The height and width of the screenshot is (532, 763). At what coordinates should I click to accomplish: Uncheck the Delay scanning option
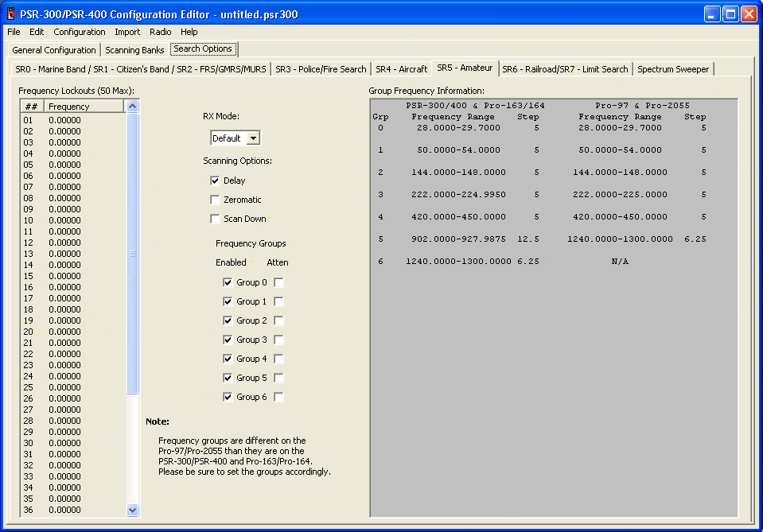pyautogui.click(x=215, y=181)
